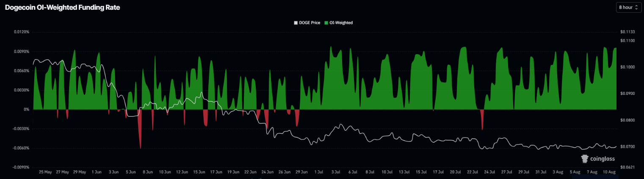
Task: Click the $0.0800 price axis label
Action: (x=628, y=120)
